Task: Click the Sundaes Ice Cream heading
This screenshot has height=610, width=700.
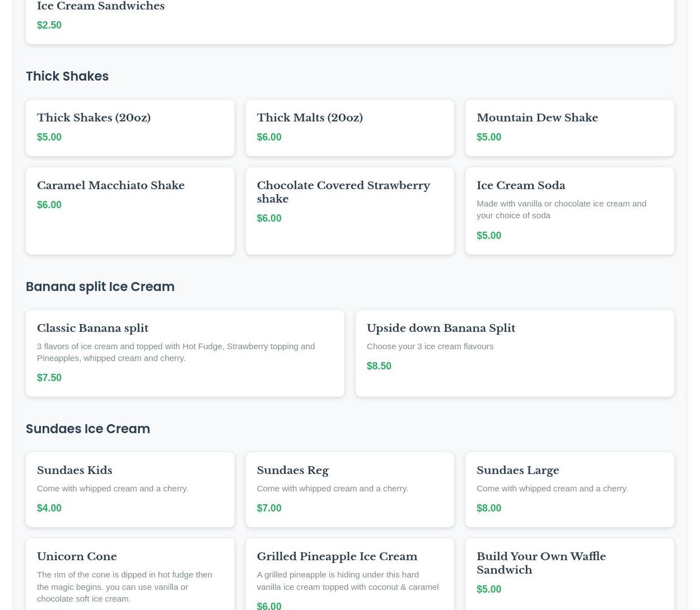Action: [88, 429]
